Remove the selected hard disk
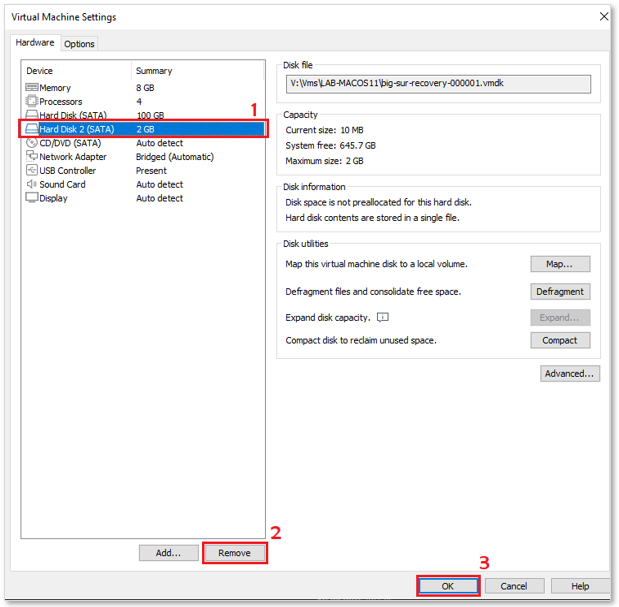 tap(234, 553)
